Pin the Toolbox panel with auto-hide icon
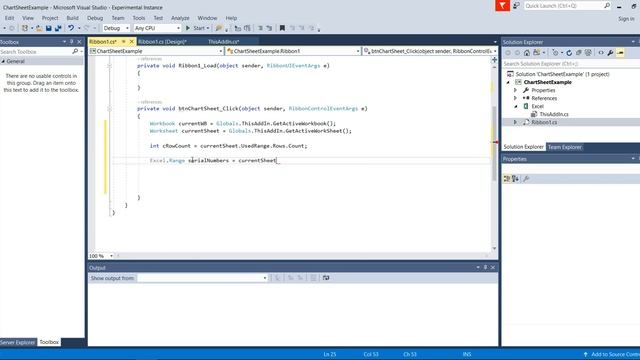The height and width of the screenshot is (360, 640). click(x=71, y=42)
